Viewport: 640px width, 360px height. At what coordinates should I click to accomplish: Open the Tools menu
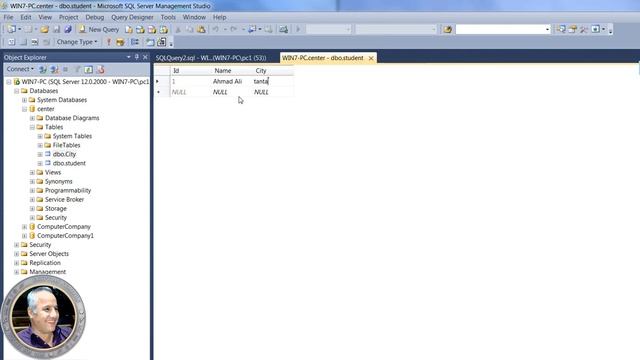[168, 17]
